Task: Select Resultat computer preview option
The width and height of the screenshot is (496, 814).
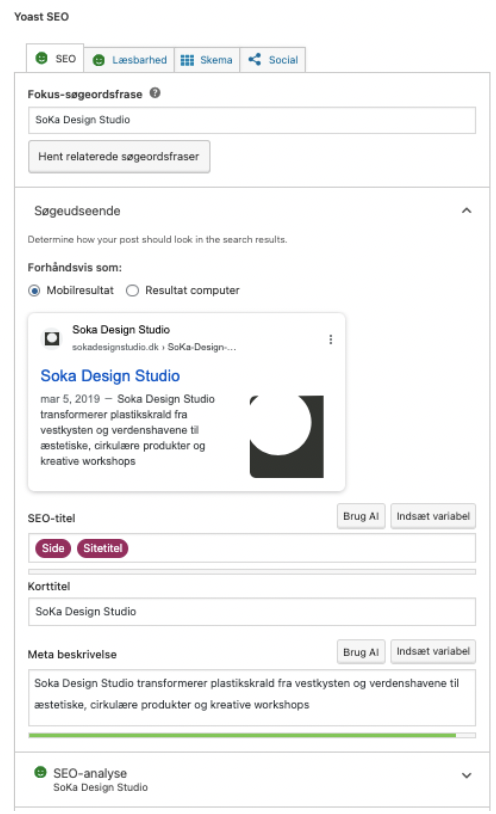Action: (x=132, y=290)
